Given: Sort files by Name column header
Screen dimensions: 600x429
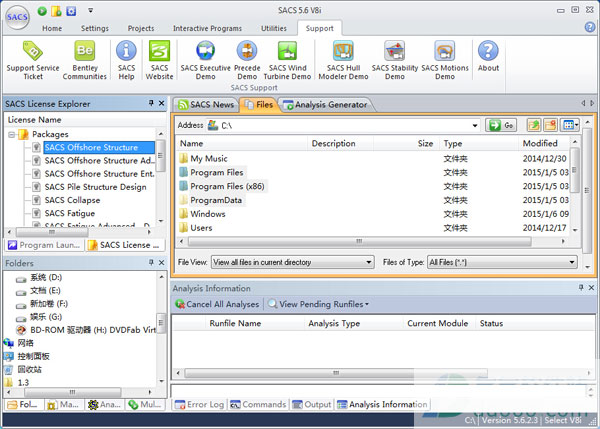Looking at the screenshot, I should [x=191, y=143].
